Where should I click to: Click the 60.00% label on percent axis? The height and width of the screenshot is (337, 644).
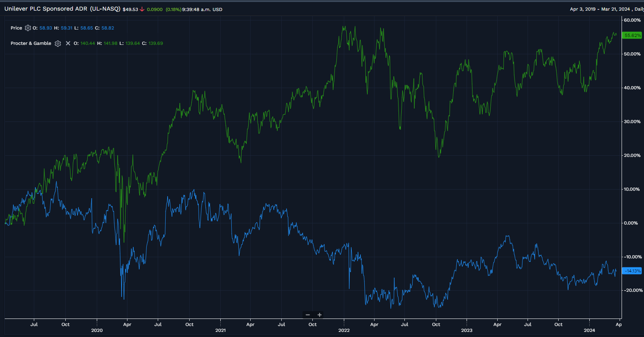(632, 20)
